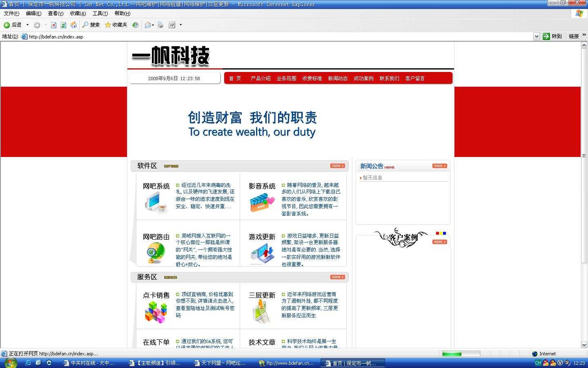
Task: Open the Windows Start orb button
Action: click(11, 363)
